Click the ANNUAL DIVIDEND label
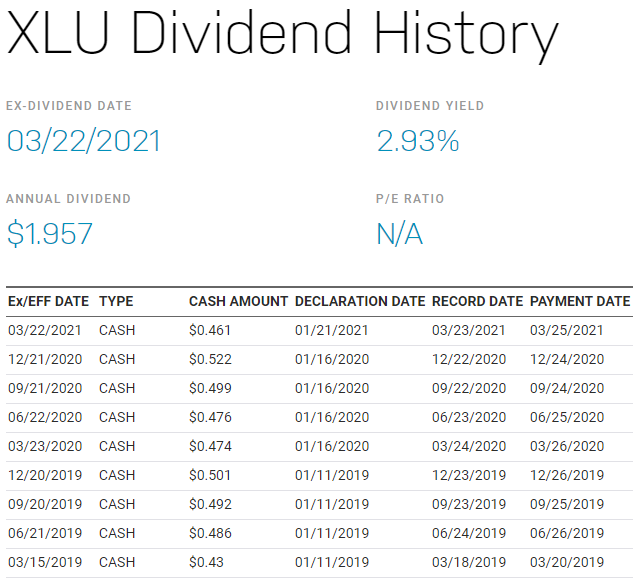Image resolution: width=635 pixels, height=578 pixels. click(68, 199)
